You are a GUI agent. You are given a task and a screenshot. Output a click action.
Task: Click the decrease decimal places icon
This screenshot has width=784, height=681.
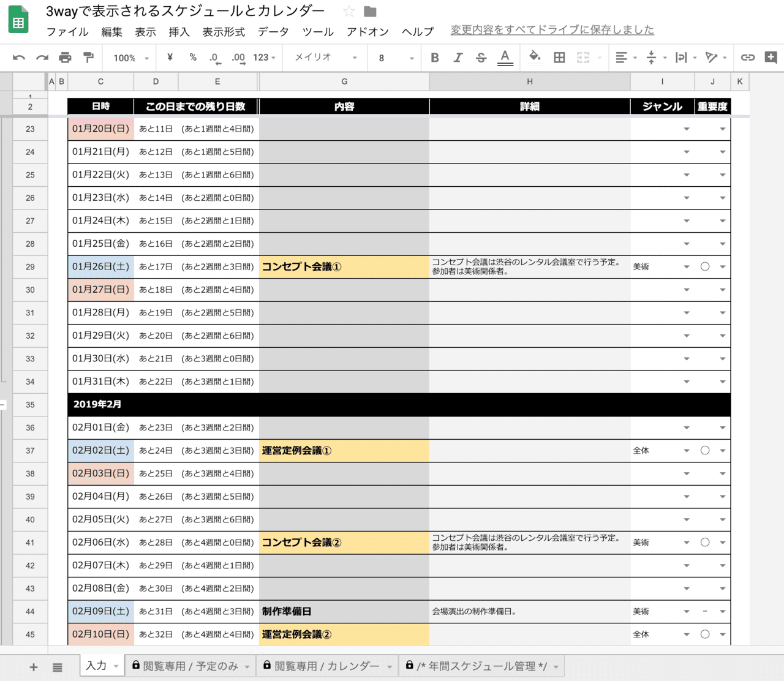pyautogui.click(x=214, y=57)
